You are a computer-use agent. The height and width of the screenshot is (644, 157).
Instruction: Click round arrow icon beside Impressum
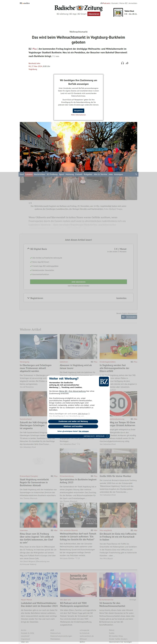coord(107,436)
